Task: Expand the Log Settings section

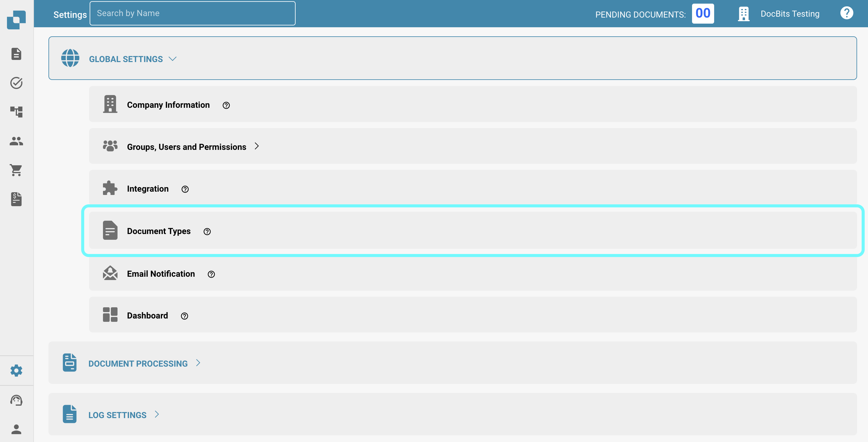Action: pyautogui.click(x=157, y=414)
